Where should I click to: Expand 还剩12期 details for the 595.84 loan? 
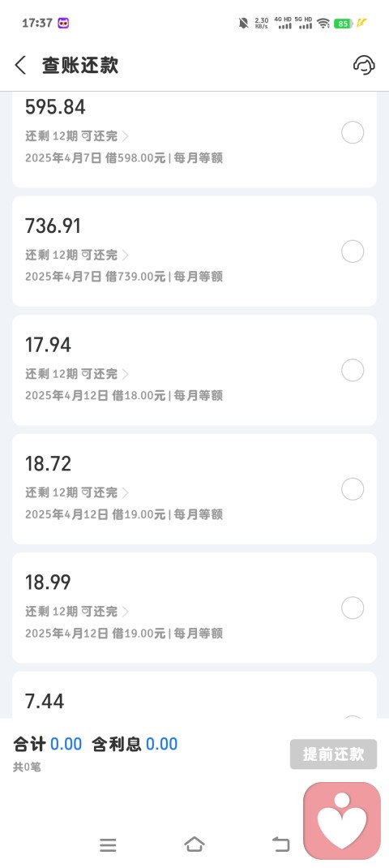[77, 136]
